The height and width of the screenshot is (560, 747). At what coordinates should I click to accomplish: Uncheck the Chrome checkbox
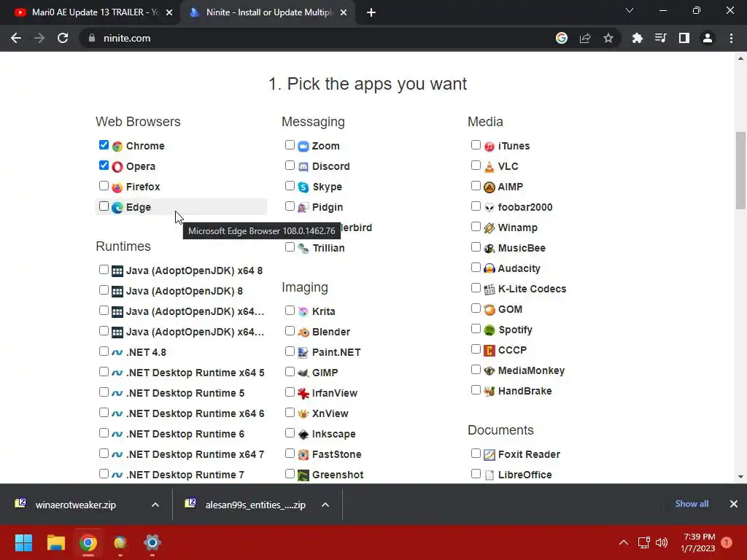(104, 145)
